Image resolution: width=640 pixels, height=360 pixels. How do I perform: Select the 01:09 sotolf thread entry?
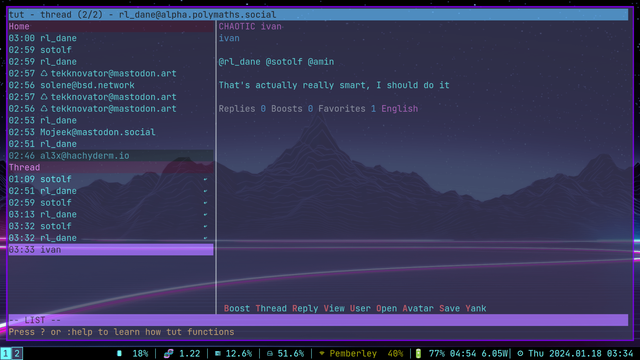(111, 179)
